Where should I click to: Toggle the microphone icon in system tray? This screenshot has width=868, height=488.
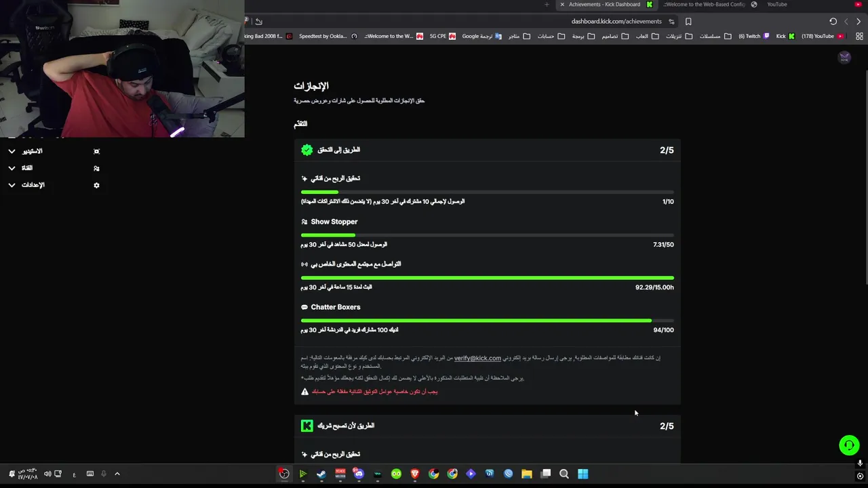pos(104,474)
